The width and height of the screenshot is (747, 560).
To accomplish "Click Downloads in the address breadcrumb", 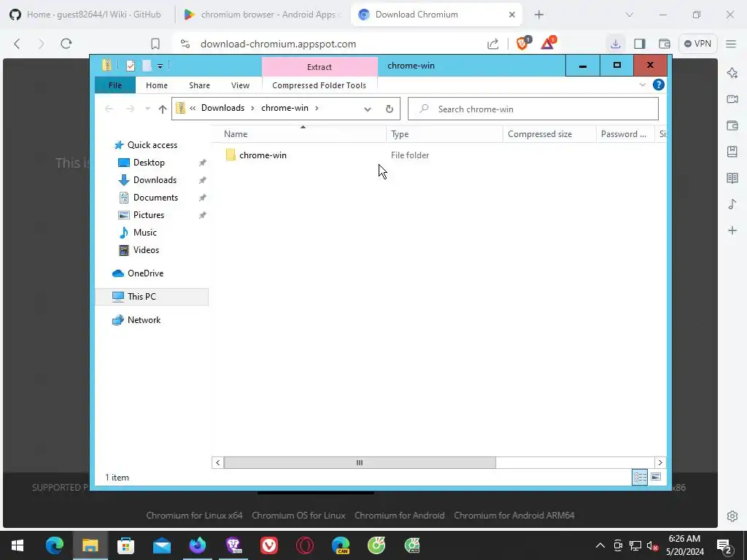I will click(x=222, y=108).
